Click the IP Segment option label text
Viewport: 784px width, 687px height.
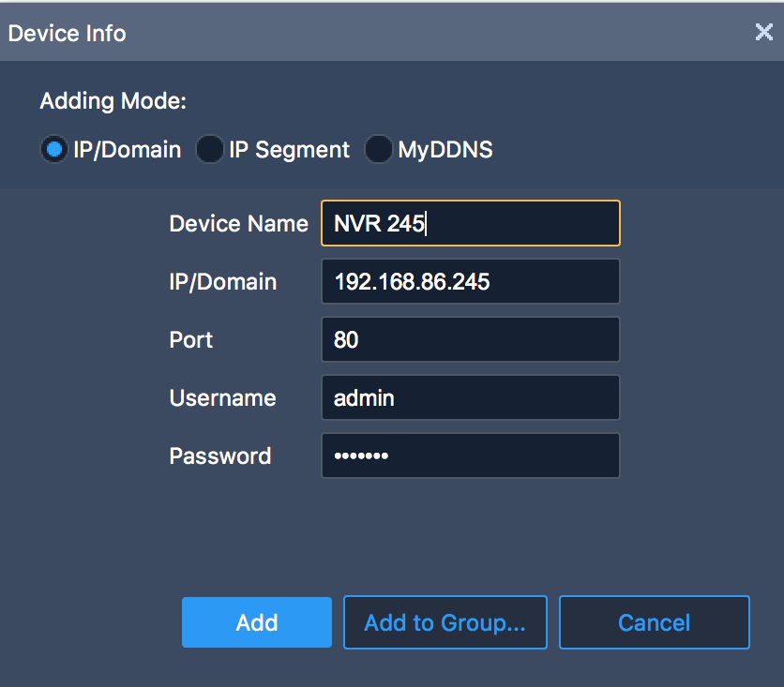pos(289,150)
